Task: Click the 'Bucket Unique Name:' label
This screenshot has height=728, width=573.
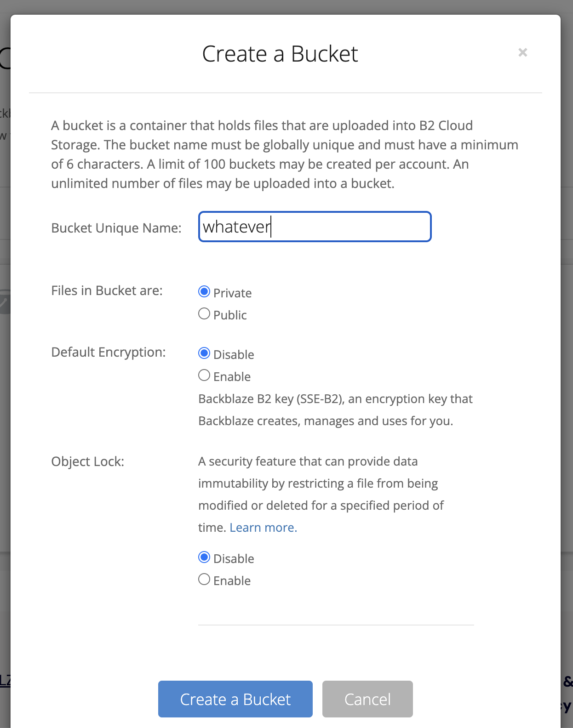Action: [116, 228]
